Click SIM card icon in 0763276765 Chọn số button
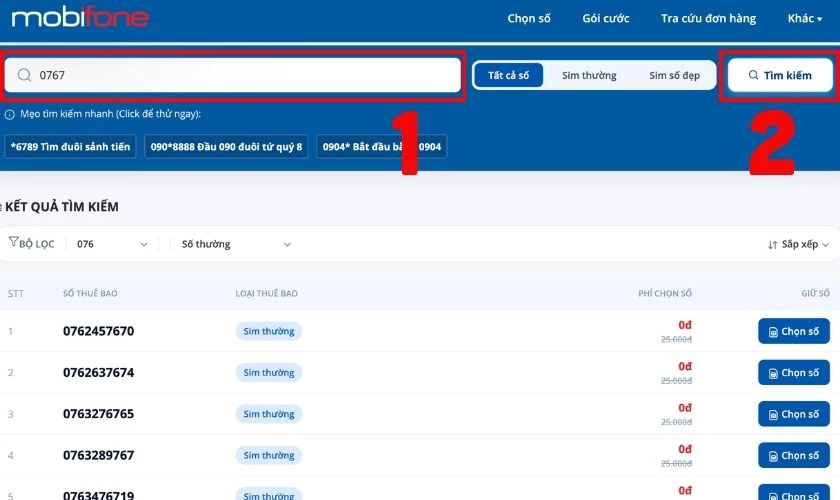 point(773,415)
